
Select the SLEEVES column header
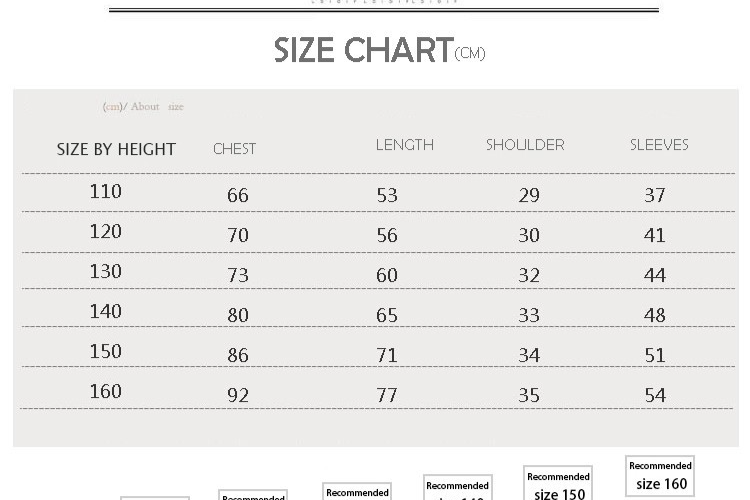click(x=659, y=145)
